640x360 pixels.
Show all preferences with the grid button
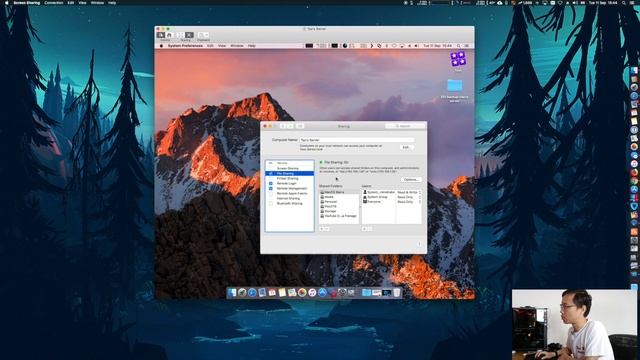click(300, 126)
